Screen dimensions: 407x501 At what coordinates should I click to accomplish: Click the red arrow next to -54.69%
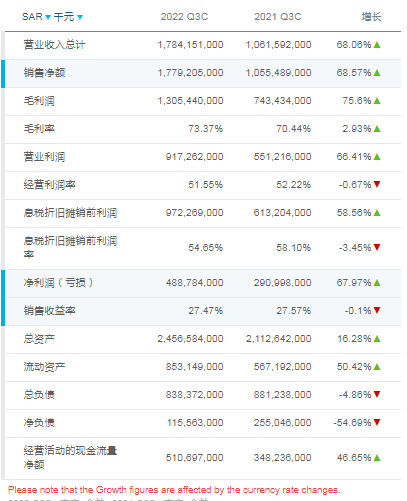point(377,422)
